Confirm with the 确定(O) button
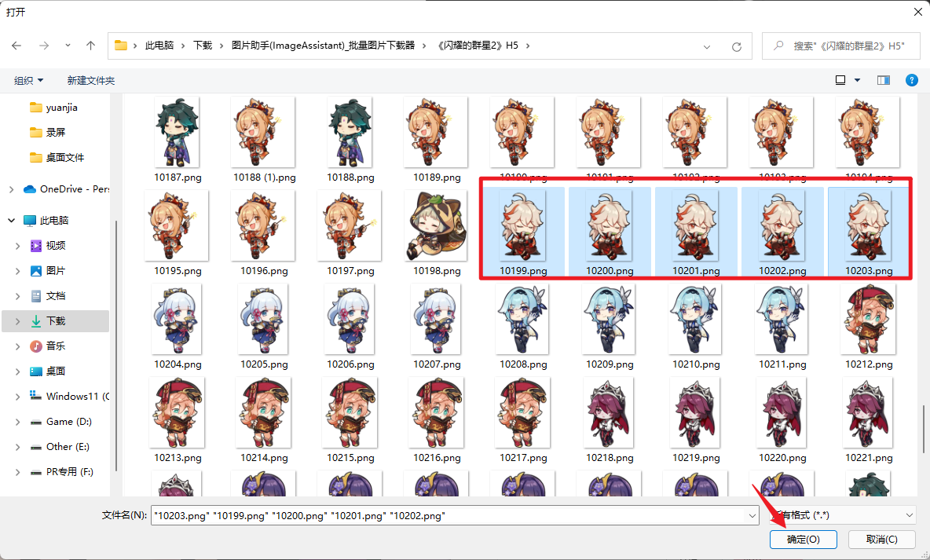The width and height of the screenshot is (930, 560). 803,540
